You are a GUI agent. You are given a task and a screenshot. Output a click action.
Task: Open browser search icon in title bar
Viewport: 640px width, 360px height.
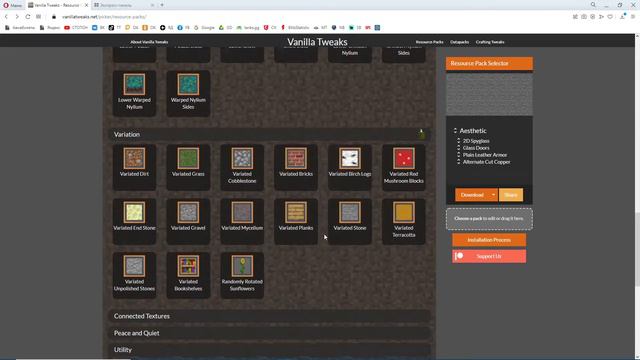(x=593, y=5)
